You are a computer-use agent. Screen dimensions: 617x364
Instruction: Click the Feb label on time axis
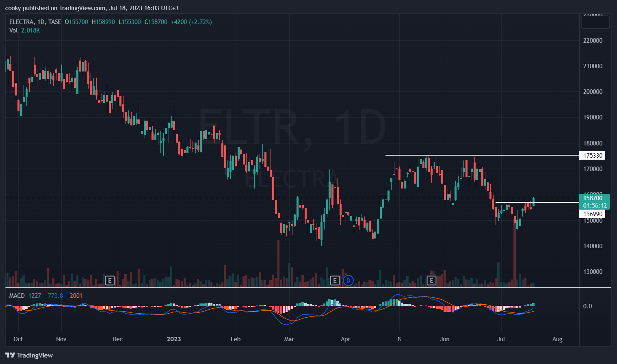point(236,339)
